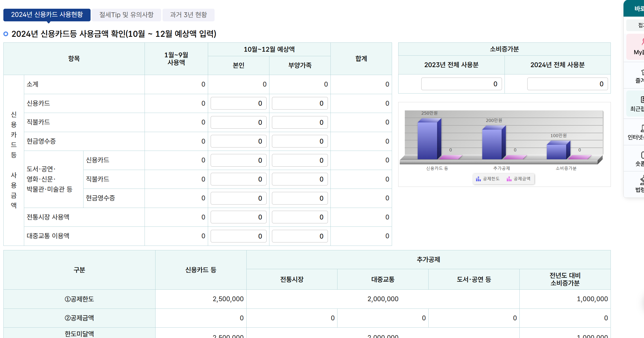Viewport: 644px width, 338px height.
Task: Open the 숏폼 quick link icon
Action: pyautogui.click(x=639, y=157)
